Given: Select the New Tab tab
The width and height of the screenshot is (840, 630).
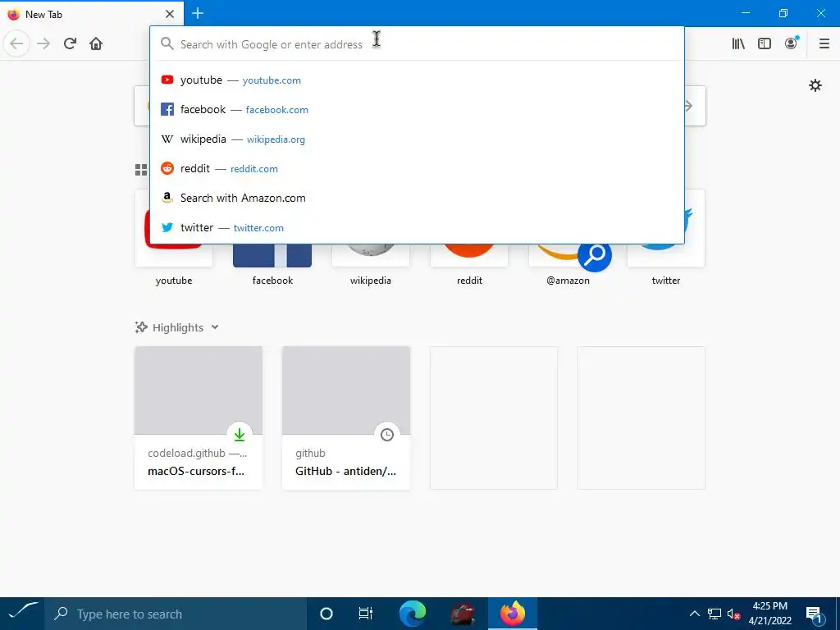Looking at the screenshot, I should click(x=92, y=14).
